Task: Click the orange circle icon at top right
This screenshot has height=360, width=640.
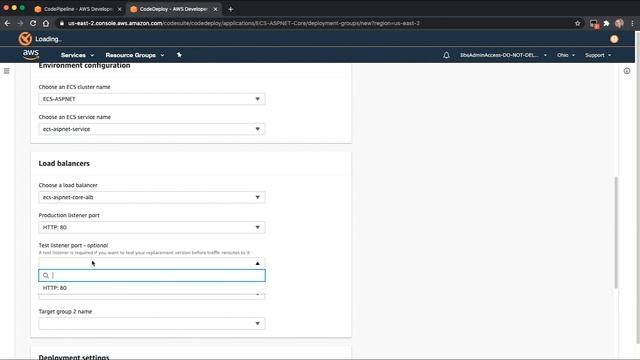Action: 614,39
